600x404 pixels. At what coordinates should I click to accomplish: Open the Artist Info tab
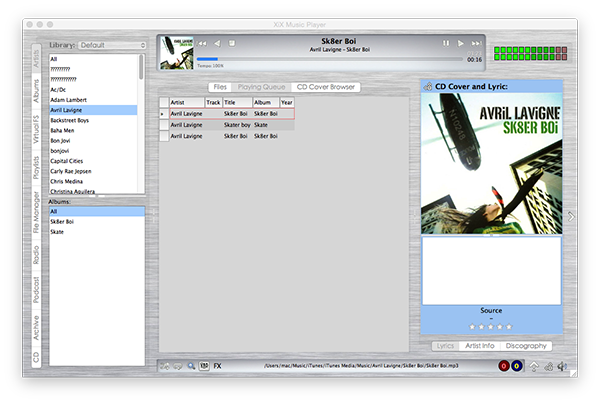coord(480,346)
